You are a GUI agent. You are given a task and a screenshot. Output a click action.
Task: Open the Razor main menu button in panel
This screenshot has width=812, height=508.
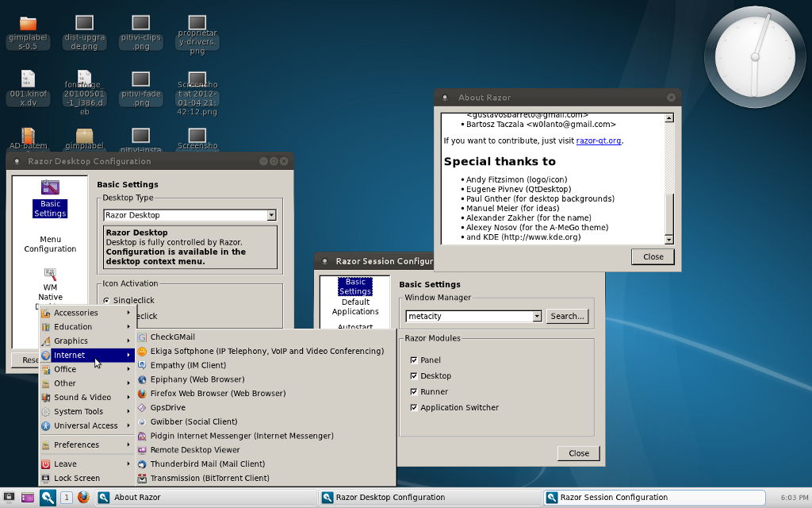coord(48,498)
